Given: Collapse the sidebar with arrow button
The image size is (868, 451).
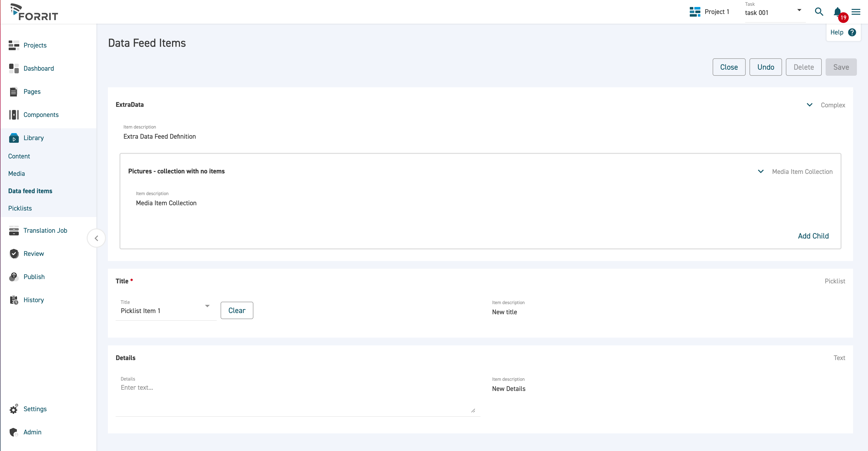Looking at the screenshot, I should 96,238.
